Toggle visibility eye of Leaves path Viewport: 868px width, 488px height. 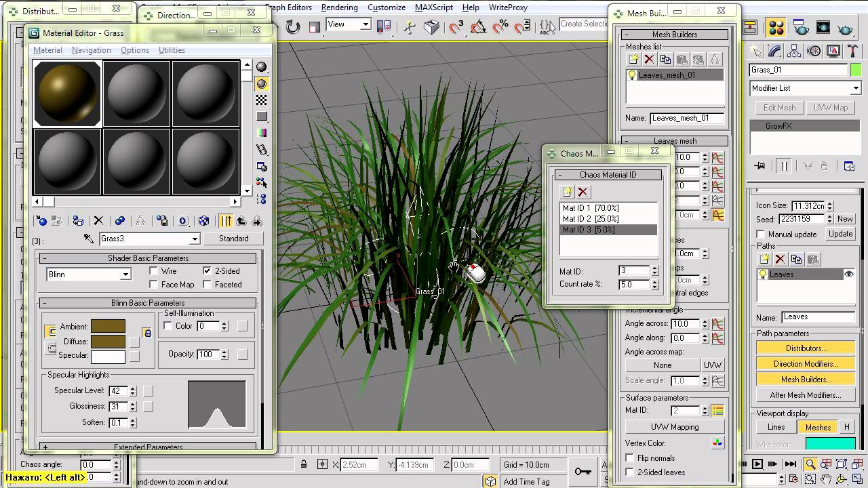click(x=848, y=274)
